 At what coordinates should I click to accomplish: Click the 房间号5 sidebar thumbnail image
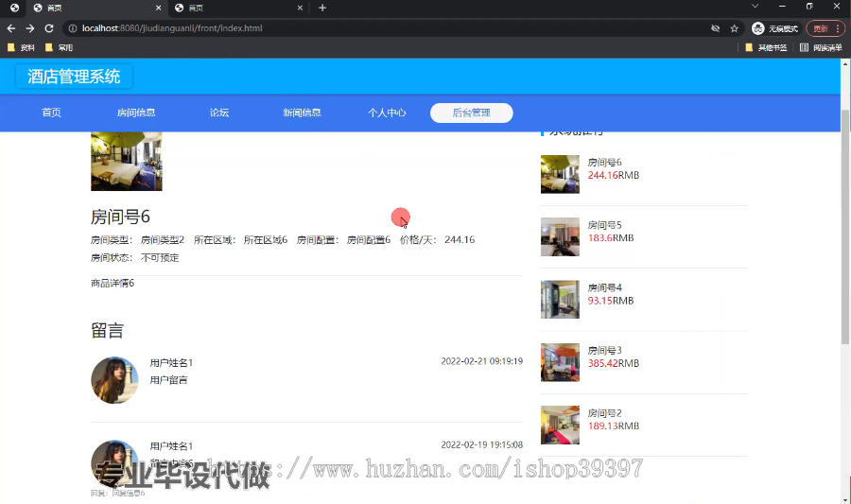(x=560, y=237)
